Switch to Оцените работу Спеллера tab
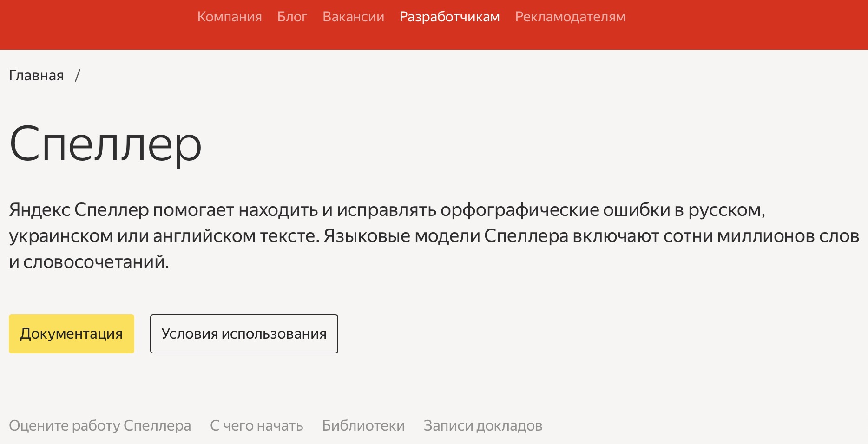The height and width of the screenshot is (444, 868). pyautogui.click(x=100, y=425)
